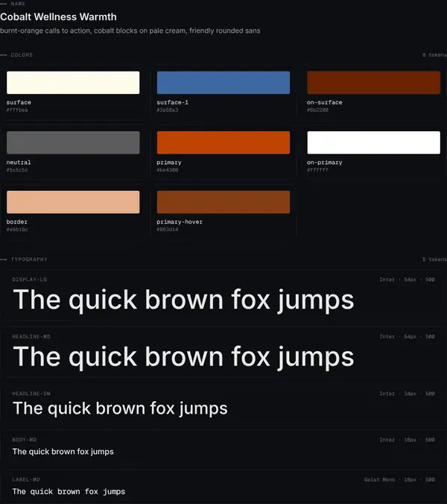Click the HEADLINE-SM sample sentence

(120, 409)
